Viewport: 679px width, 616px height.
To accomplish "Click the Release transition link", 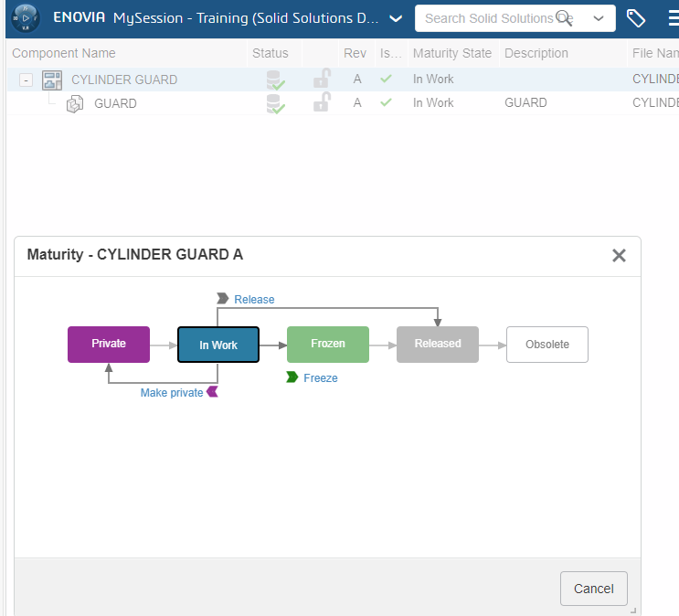I will pos(254,299).
